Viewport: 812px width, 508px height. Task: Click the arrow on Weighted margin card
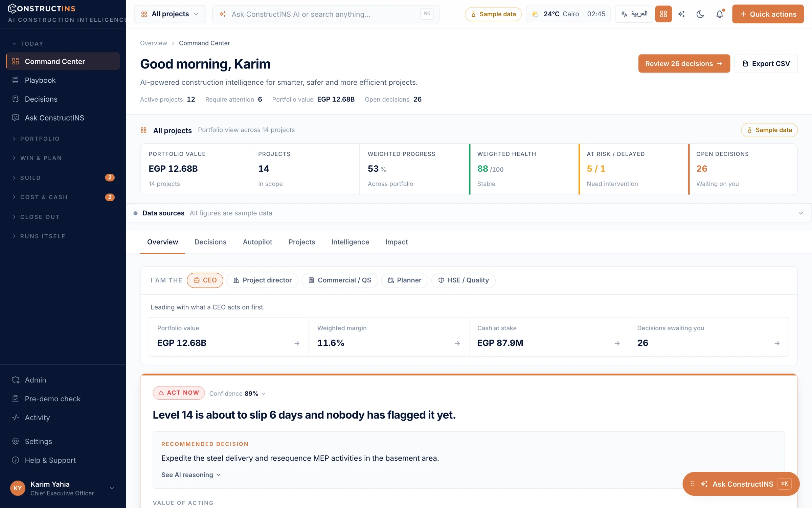coord(457,343)
